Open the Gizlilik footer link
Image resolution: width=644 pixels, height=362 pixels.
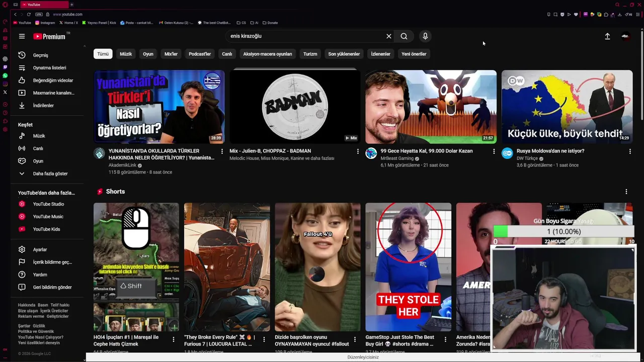tap(39, 326)
